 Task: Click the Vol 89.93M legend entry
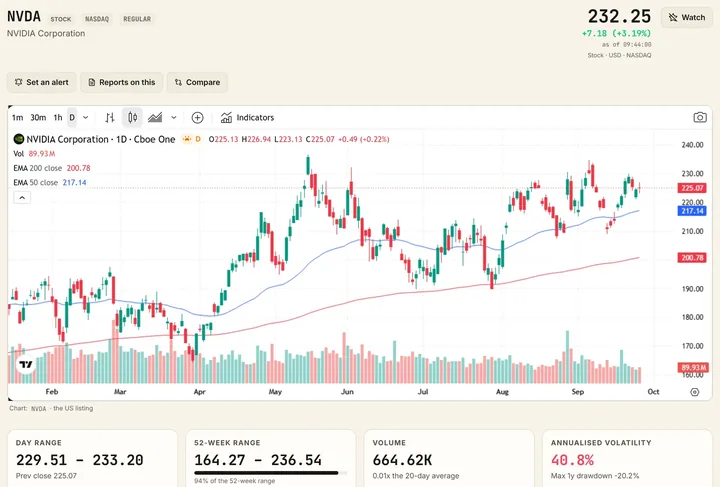coord(34,154)
